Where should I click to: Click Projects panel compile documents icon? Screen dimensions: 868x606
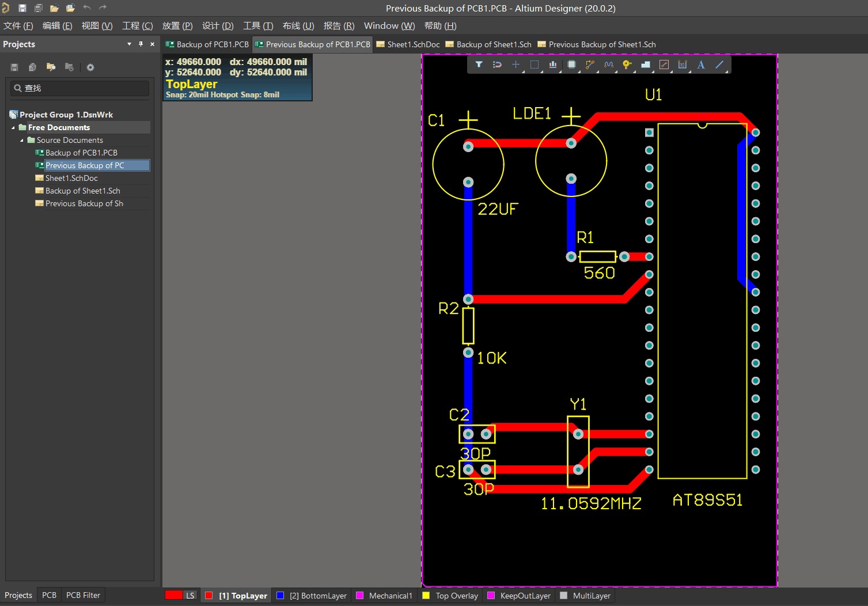pos(32,67)
